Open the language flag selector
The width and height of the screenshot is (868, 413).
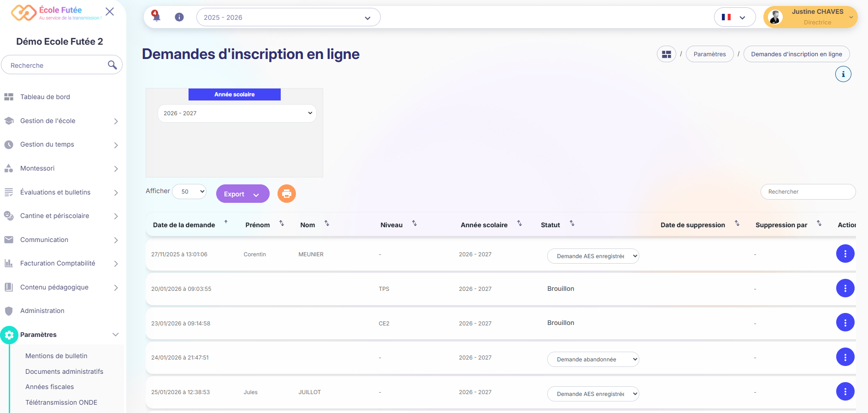coord(734,17)
